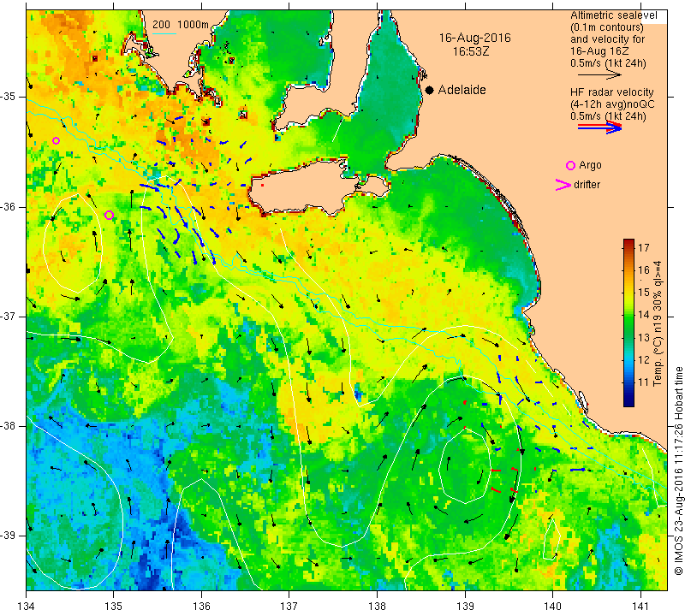685x616 pixels.
Task: Click longitude label 136 on the bottom axis
Action: (x=201, y=606)
